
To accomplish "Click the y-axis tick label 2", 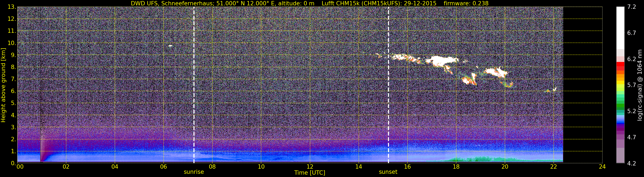I will pyautogui.click(x=14, y=139).
